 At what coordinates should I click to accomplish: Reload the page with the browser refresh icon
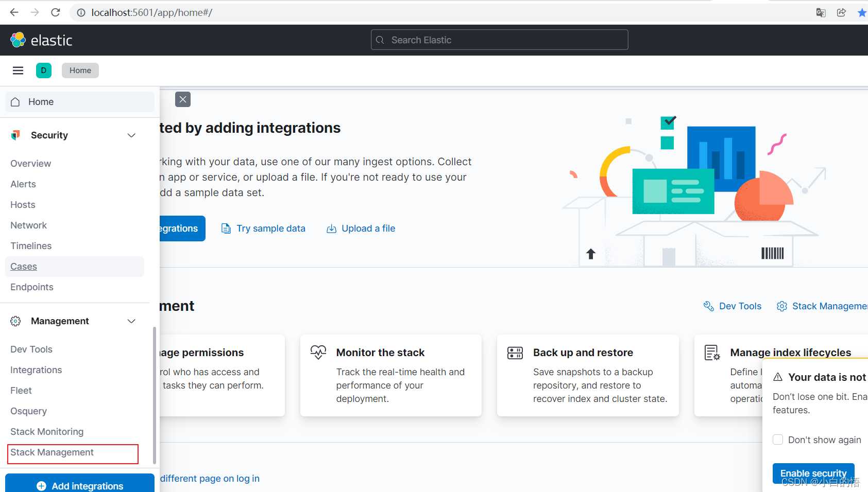(x=56, y=12)
